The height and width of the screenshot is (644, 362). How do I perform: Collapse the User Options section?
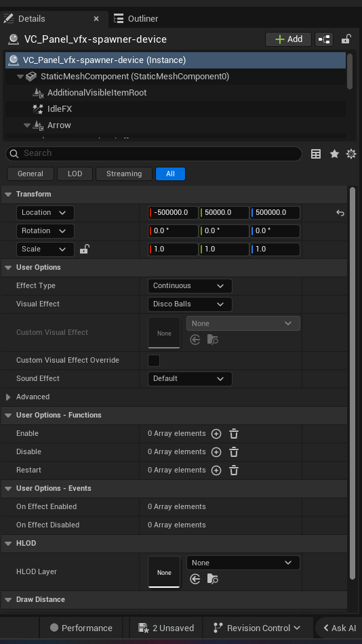tap(8, 267)
